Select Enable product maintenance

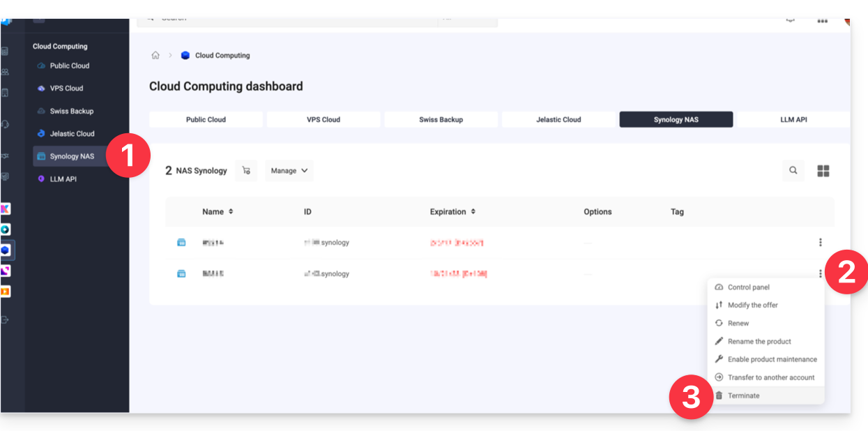coord(766,360)
